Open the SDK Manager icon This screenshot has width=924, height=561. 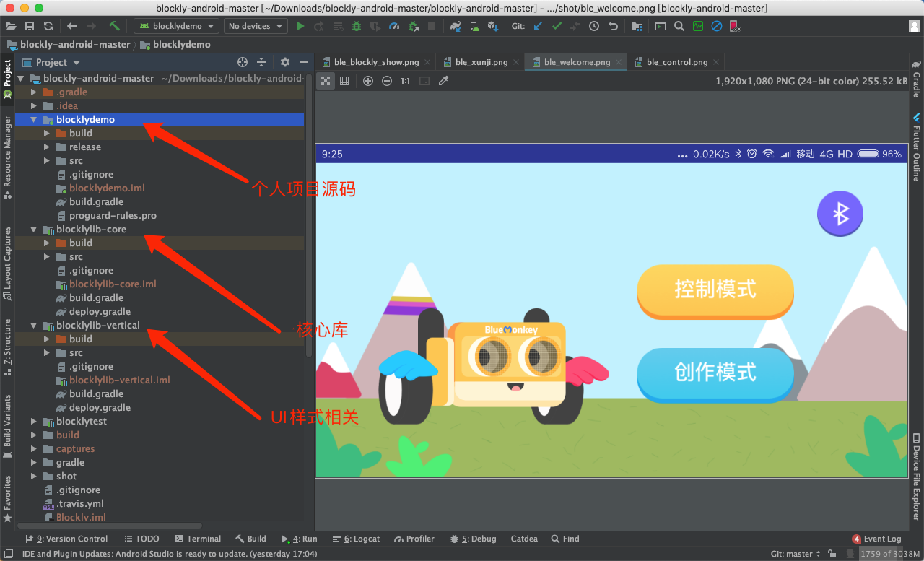(492, 26)
